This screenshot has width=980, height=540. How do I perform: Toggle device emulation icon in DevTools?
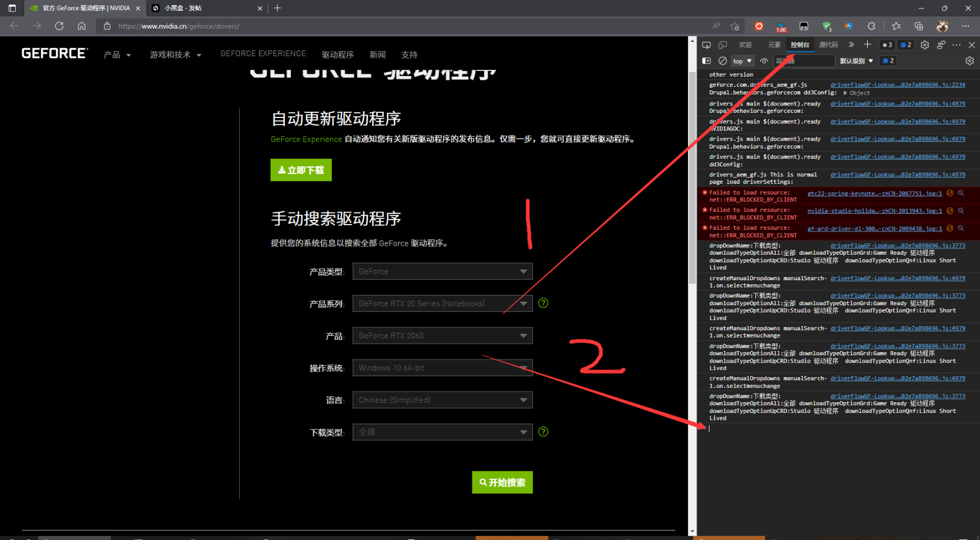pyautogui.click(x=723, y=45)
